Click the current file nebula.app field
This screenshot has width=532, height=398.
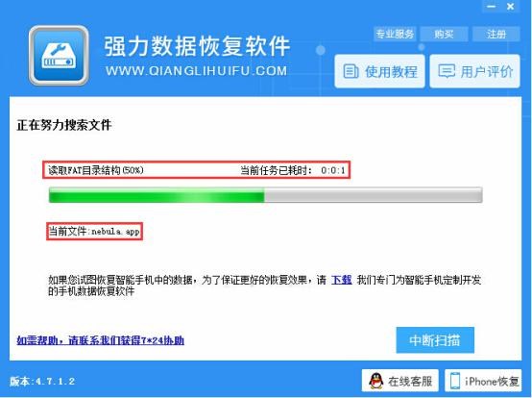[x=94, y=232]
